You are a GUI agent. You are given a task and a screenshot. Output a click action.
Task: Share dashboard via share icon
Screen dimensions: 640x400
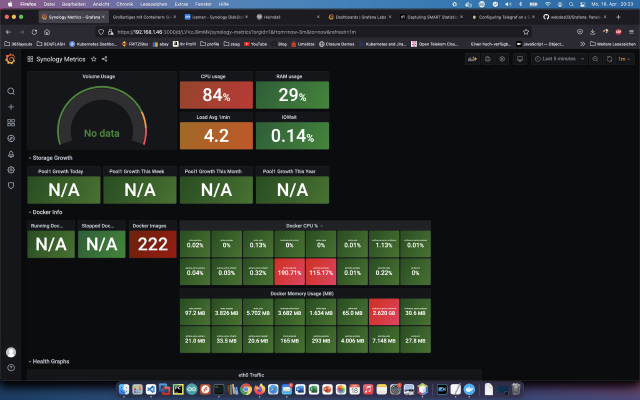[x=104, y=59]
